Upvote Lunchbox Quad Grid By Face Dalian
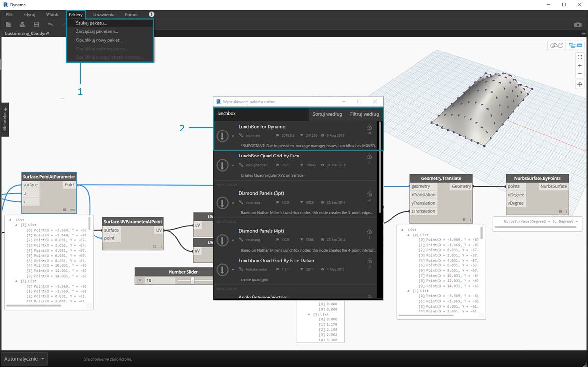This screenshot has width=588, height=367. (x=369, y=261)
